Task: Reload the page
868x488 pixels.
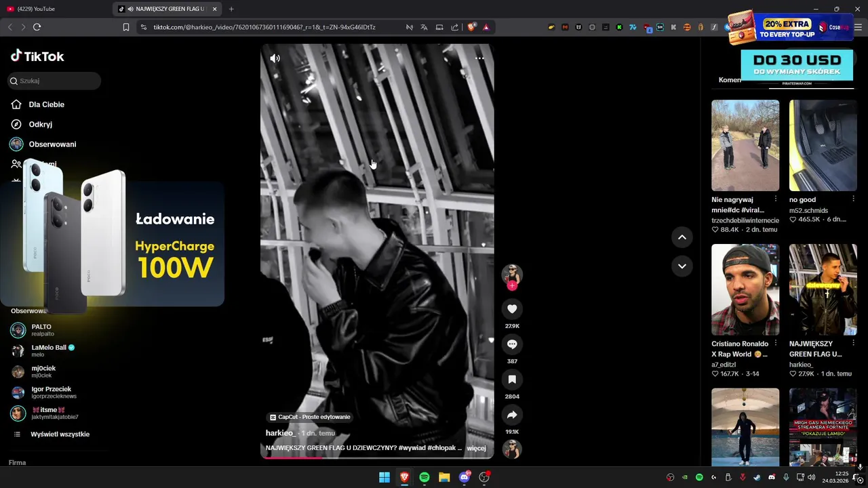Action: [37, 27]
